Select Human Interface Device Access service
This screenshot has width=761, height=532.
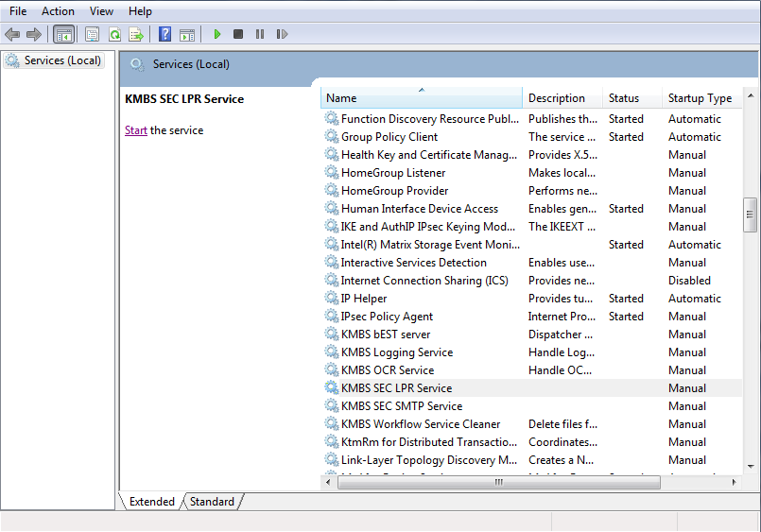click(532, 208)
